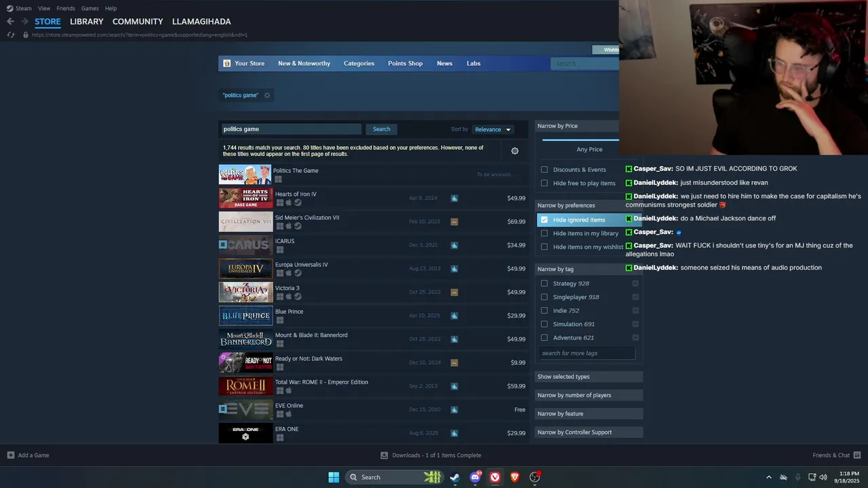868x488 pixels.
Task: Check the Discounts & Events filter
Action: pyautogui.click(x=544, y=169)
